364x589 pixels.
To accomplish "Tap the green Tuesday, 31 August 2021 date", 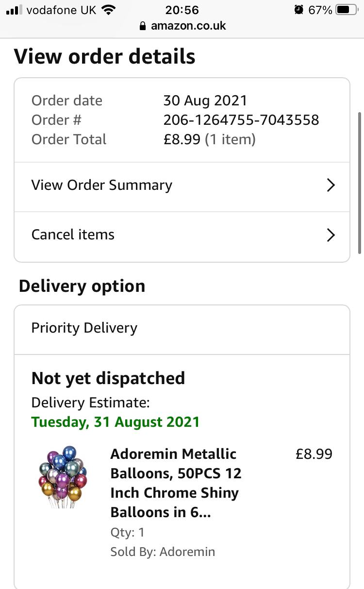I will point(116,421).
